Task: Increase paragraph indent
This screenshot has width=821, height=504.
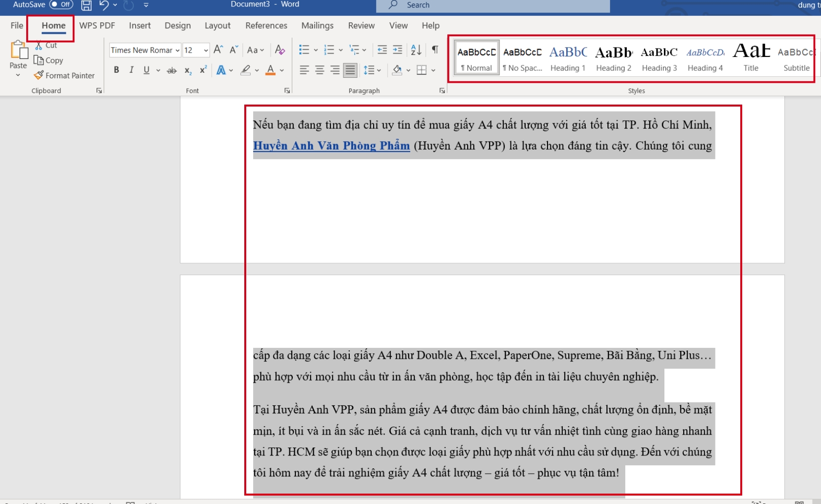Action: pyautogui.click(x=397, y=50)
